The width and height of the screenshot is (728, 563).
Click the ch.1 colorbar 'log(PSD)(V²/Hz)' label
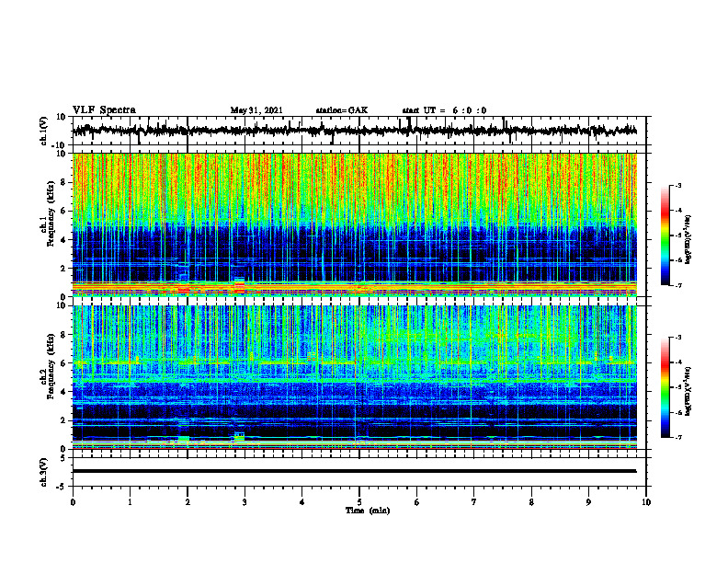[x=688, y=240]
